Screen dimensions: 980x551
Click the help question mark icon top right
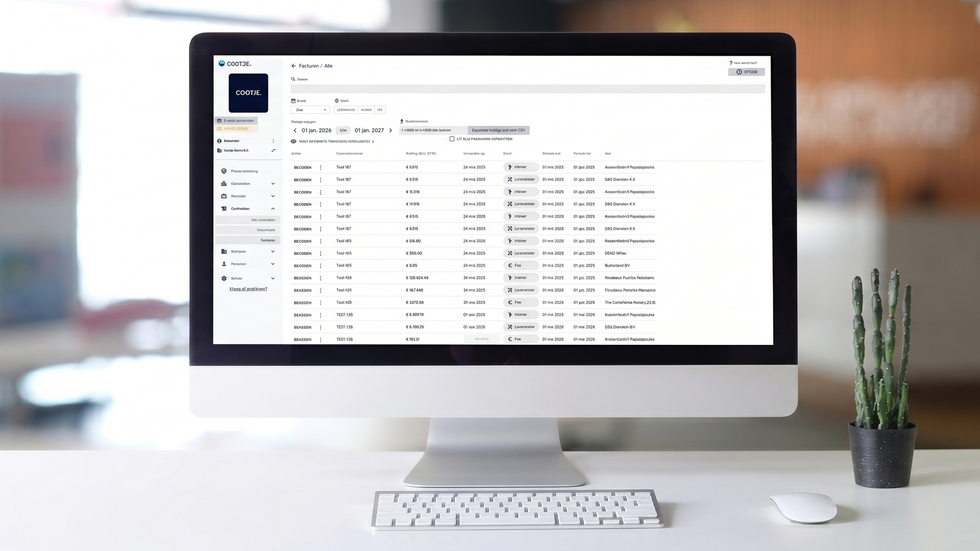[x=730, y=63]
